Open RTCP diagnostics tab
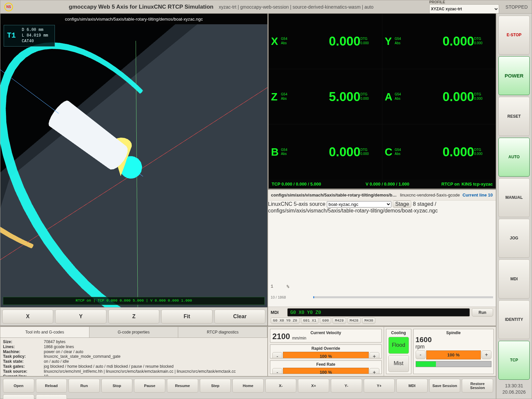Screen dimensions: 532x399 click(223, 332)
